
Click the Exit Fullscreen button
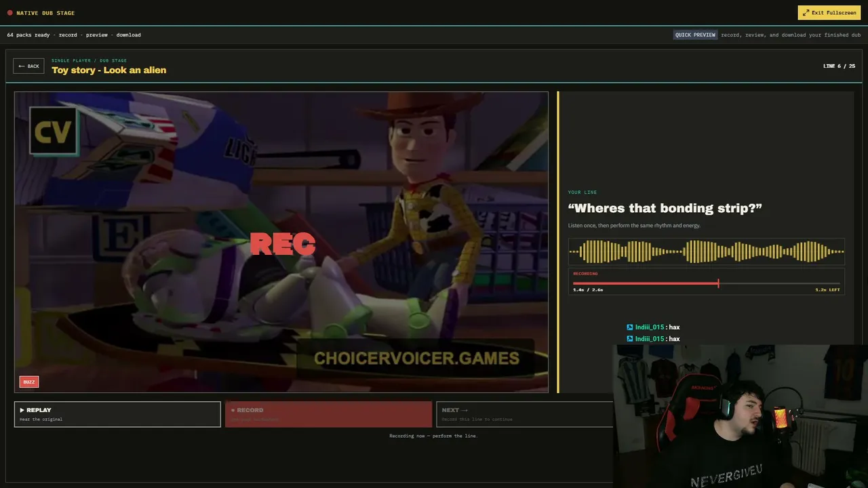click(x=829, y=12)
